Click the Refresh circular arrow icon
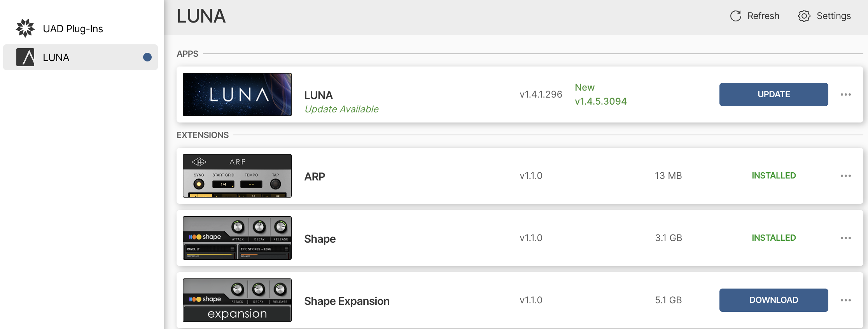868x329 pixels. [x=735, y=16]
